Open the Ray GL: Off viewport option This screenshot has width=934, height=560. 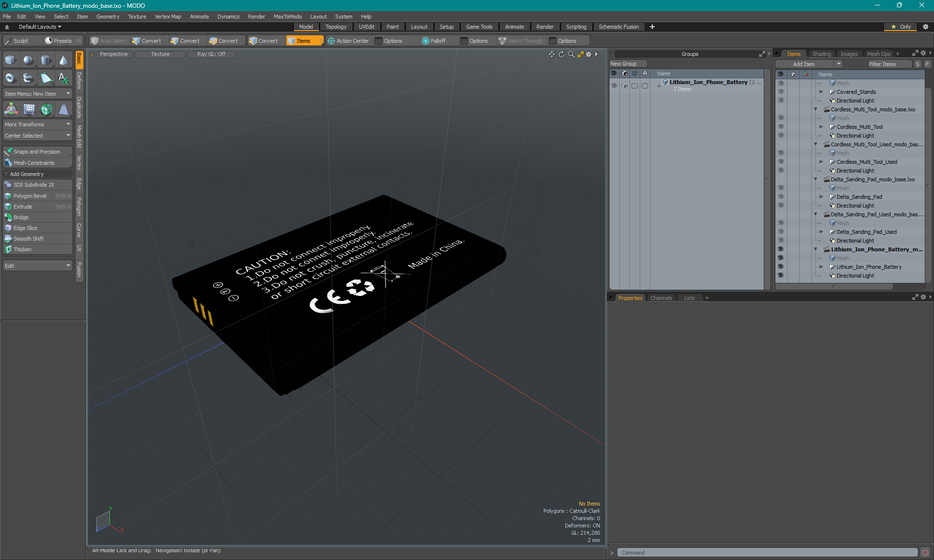pyautogui.click(x=211, y=54)
